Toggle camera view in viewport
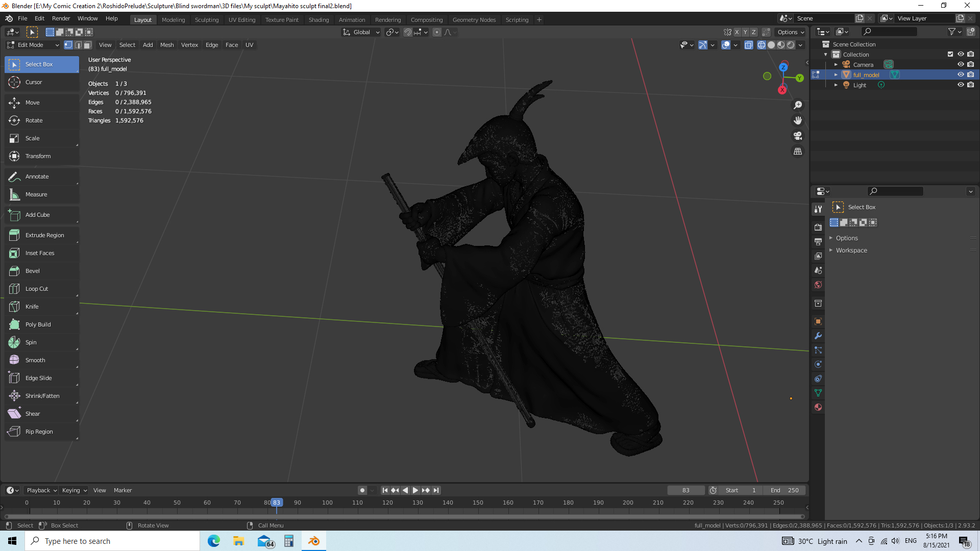This screenshot has width=980, height=551. tap(798, 136)
